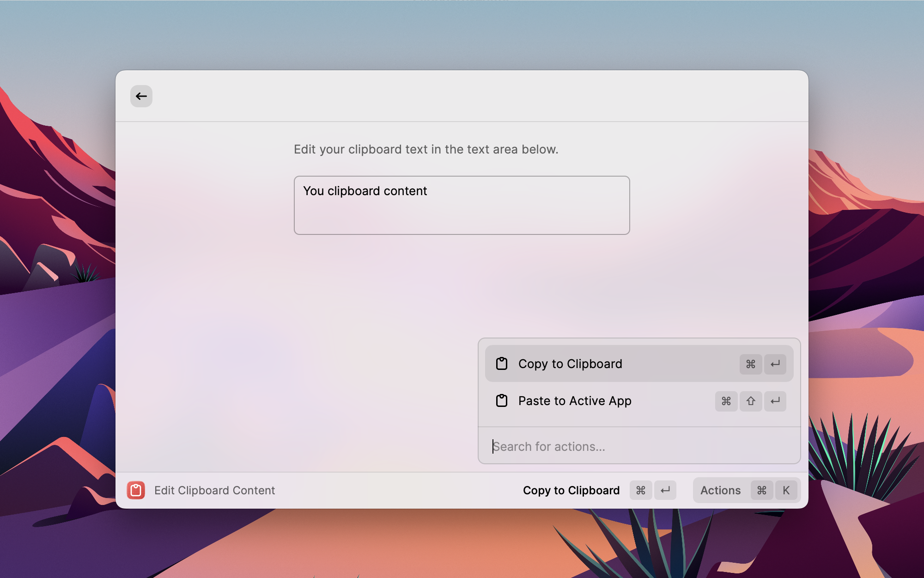
Task: Click the back arrow button
Action: [x=141, y=96]
